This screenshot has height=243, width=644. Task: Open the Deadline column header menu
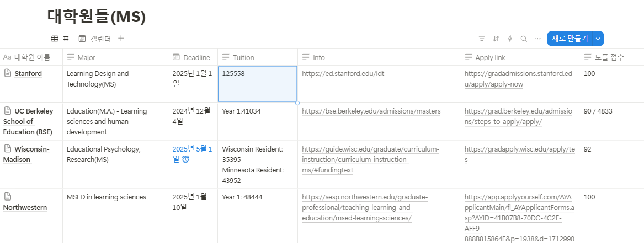point(193,57)
